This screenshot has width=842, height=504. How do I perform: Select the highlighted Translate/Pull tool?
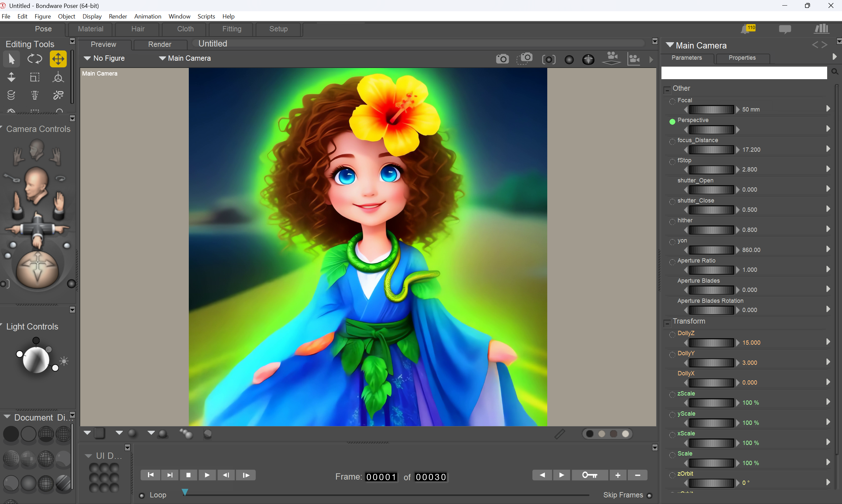(58, 59)
